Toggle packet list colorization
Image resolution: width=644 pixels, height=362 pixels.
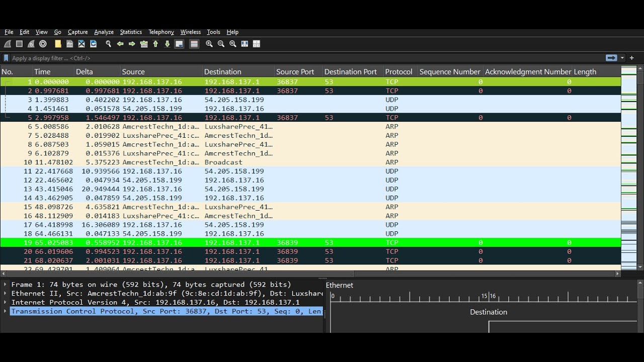194,44
